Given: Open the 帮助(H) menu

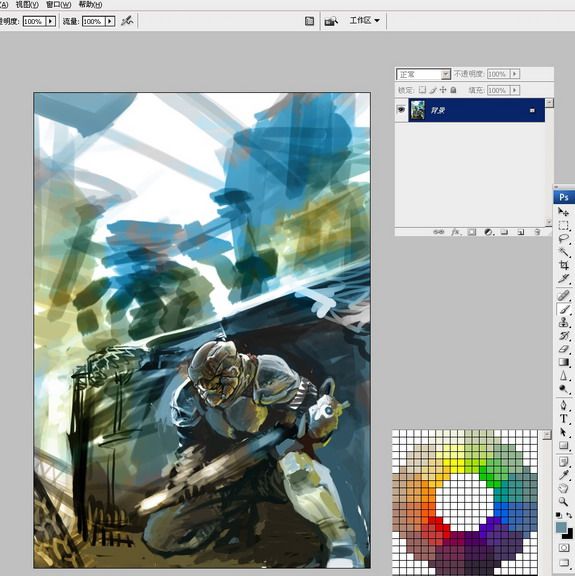Looking at the screenshot, I should click(x=91, y=4).
